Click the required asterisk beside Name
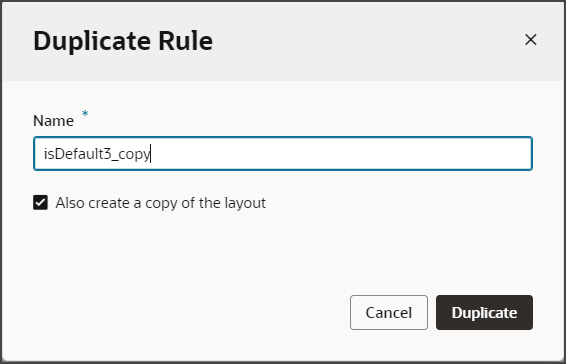566x364 pixels. [85, 114]
